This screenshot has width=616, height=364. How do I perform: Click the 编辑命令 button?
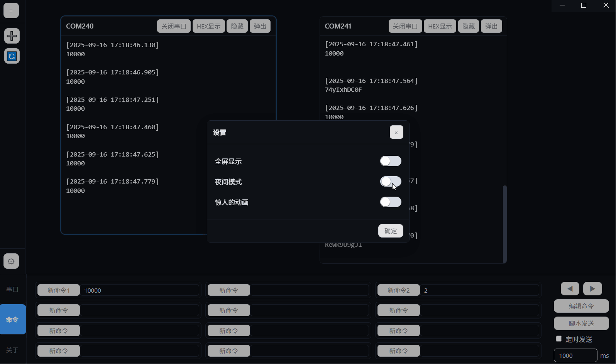point(581,306)
